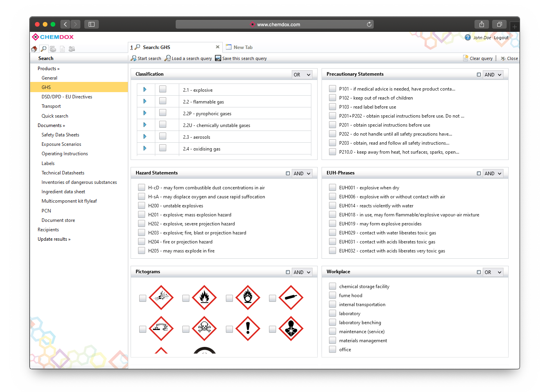Image resolution: width=549 pixels, height=392 pixels.
Task: Open the chemicals flask icon in the toolbar
Action: pyautogui.click(x=53, y=49)
